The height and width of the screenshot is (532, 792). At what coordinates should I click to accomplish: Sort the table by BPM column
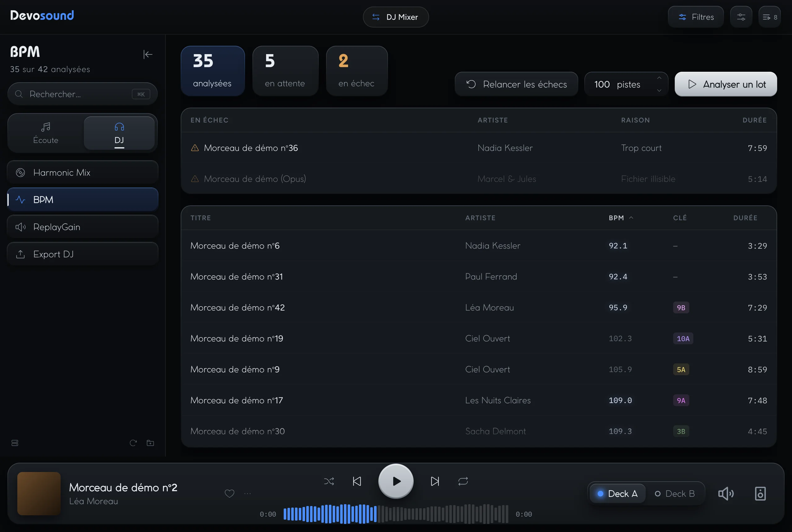point(621,218)
